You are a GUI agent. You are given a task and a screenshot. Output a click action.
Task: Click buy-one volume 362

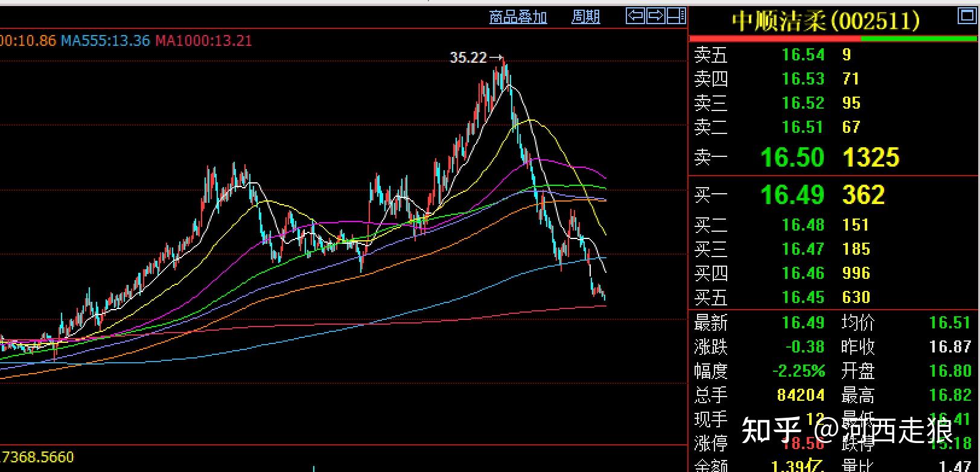coord(864,195)
